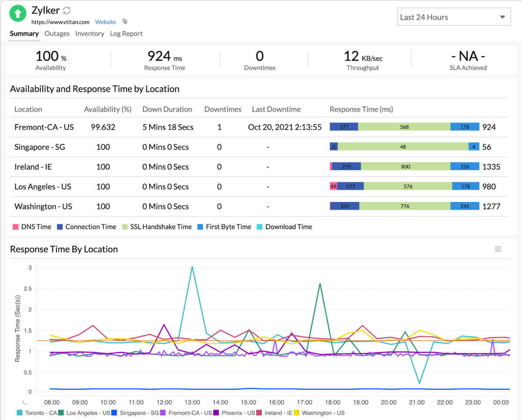Select the Summary tab
Viewport: 522px width, 420px height.
point(24,34)
